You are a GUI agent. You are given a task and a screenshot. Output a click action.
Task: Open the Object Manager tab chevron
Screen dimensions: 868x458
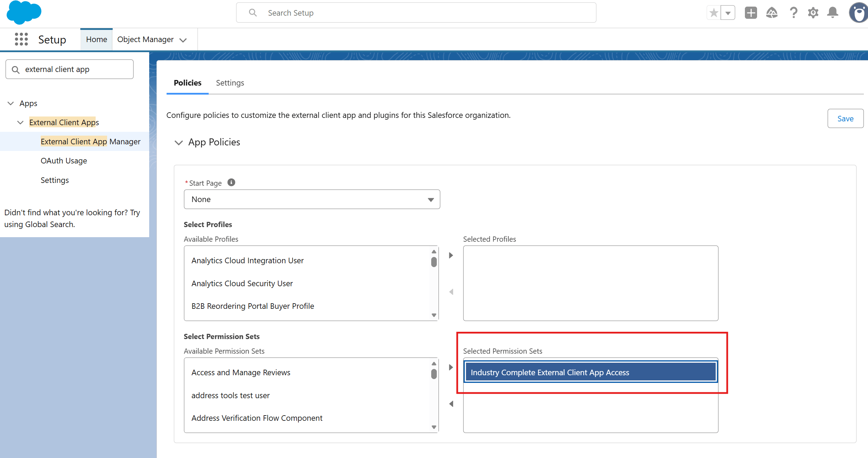click(x=183, y=40)
